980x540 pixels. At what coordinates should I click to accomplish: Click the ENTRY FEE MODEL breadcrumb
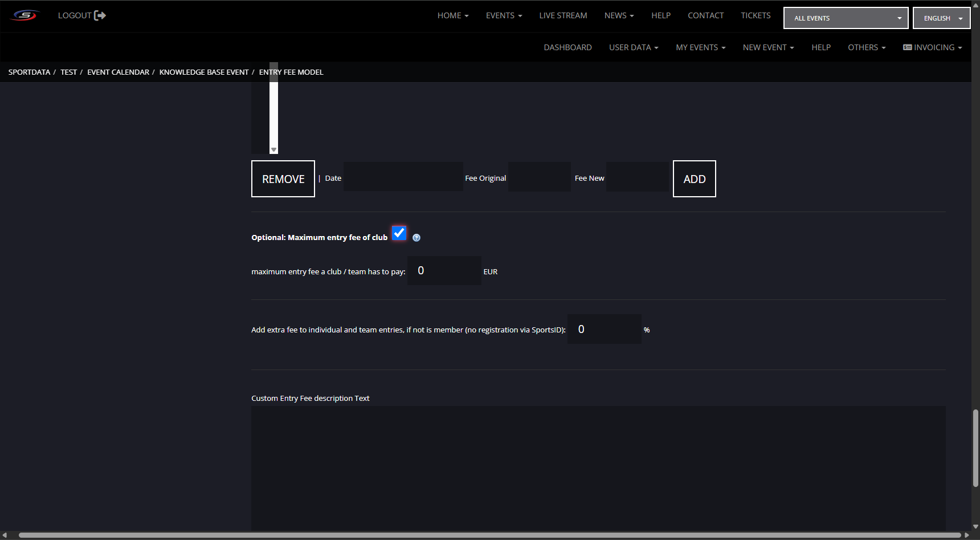[x=291, y=72]
